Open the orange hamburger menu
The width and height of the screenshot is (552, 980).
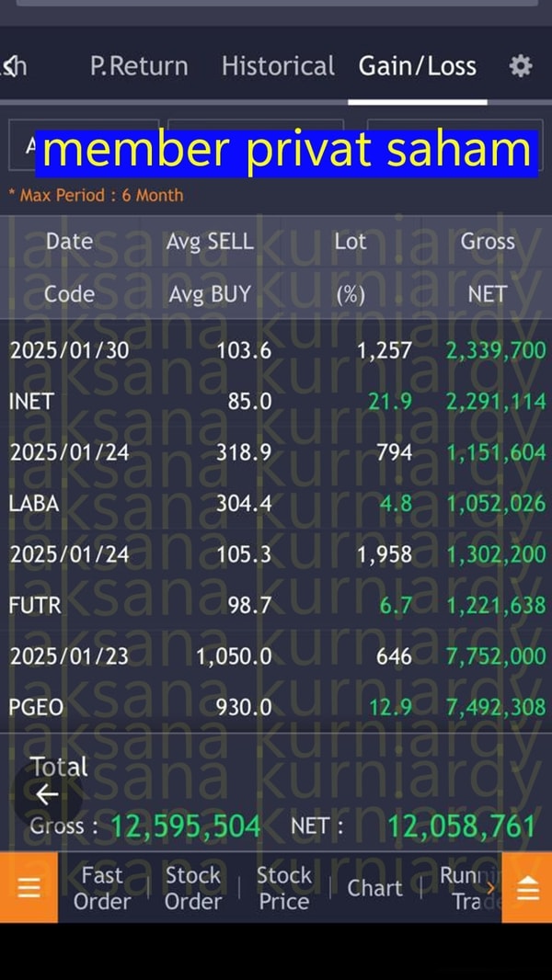pyautogui.click(x=29, y=888)
